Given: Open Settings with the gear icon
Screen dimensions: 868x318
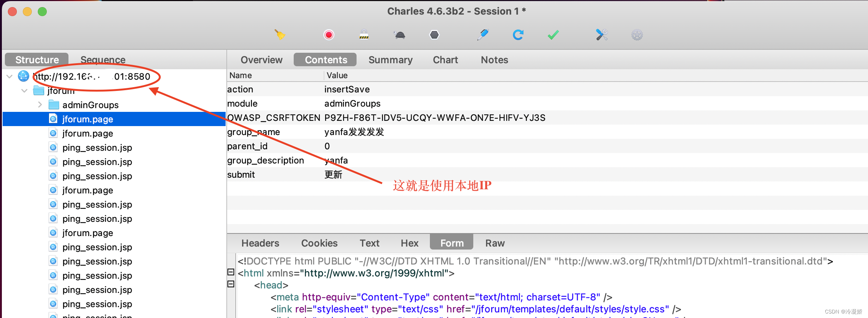Looking at the screenshot, I should coord(637,35).
